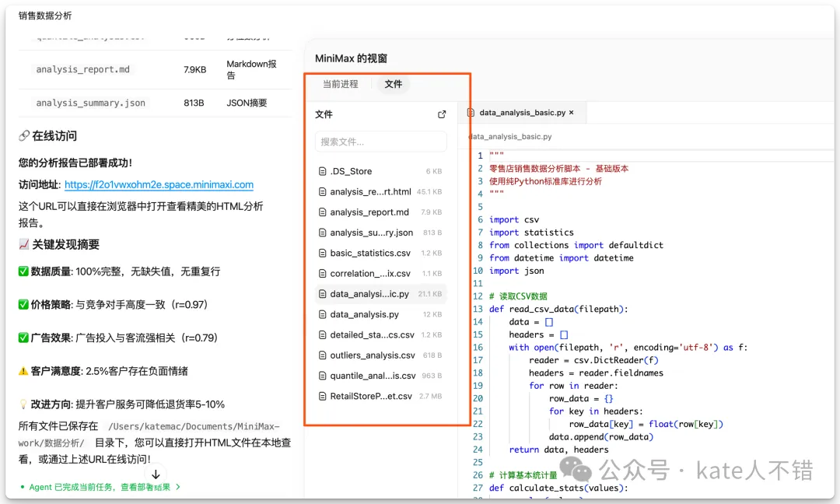This screenshot has width=840, height=504.
Task: Click the outliers_analysis.csv file icon
Action: pyautogui.click(x=323, y=355)
